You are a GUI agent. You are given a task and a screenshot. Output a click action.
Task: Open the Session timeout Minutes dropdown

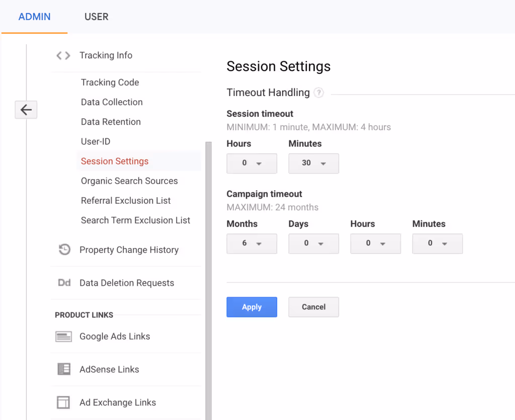coord(314,163)
